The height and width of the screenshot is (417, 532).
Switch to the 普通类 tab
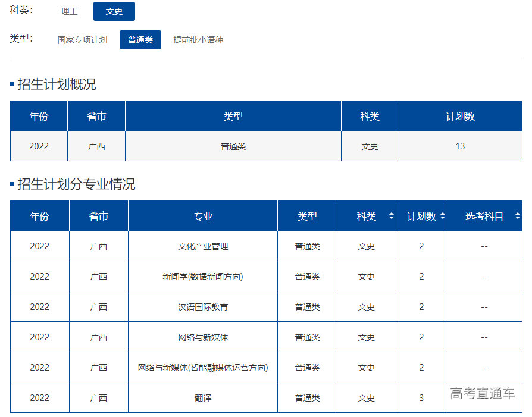(x=140, y=39)
